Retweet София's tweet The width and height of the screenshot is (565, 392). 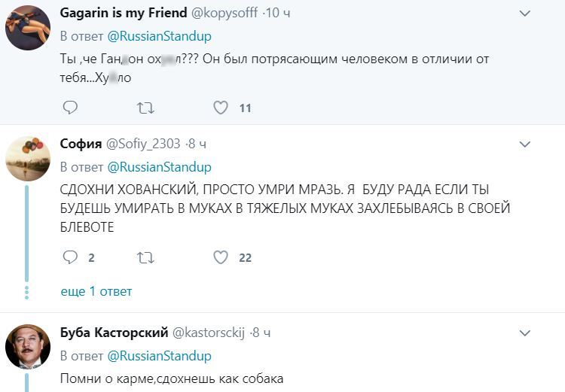(x=145, y=257)
